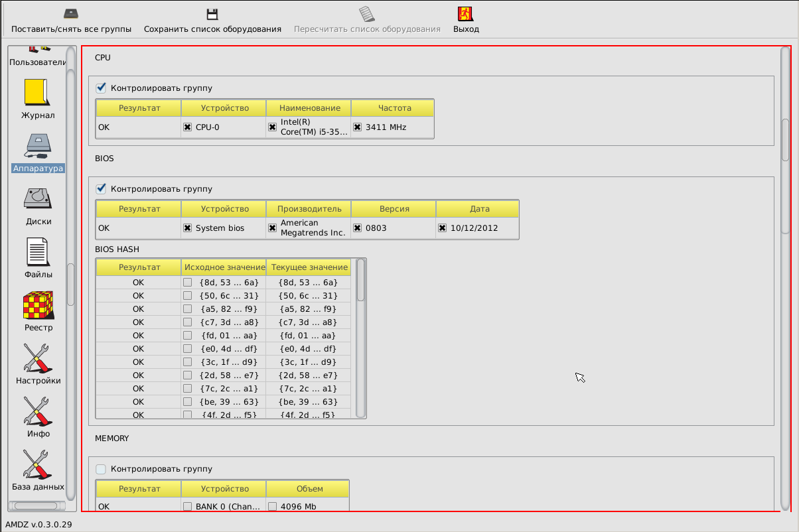Open the Журнал yellow book icon
799x532 pixels.
point(37,92)
